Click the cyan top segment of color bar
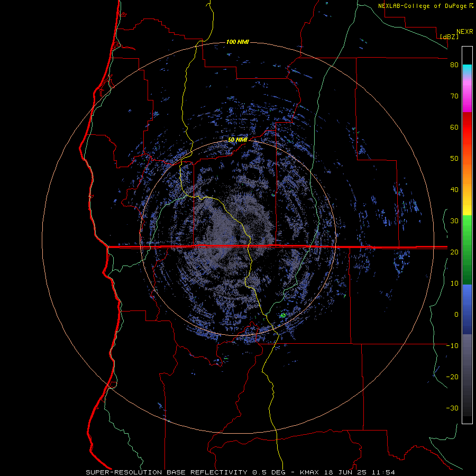 click(x=467, y=70)
